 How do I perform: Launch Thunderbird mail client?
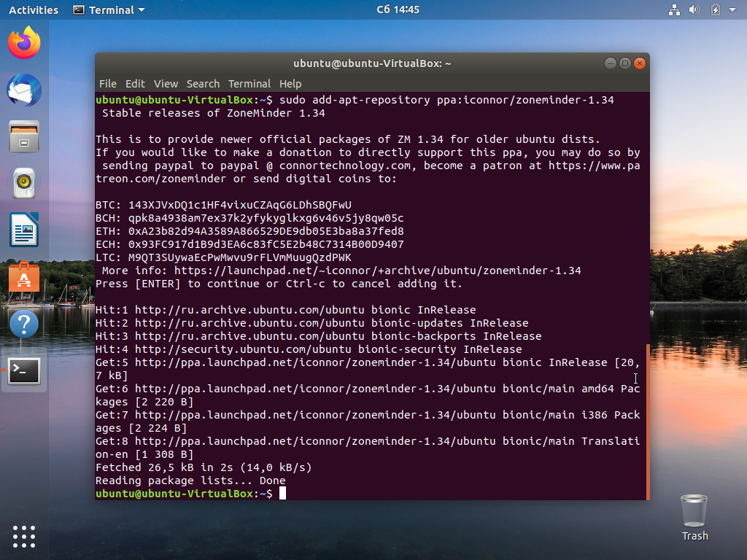pos(24,90)
